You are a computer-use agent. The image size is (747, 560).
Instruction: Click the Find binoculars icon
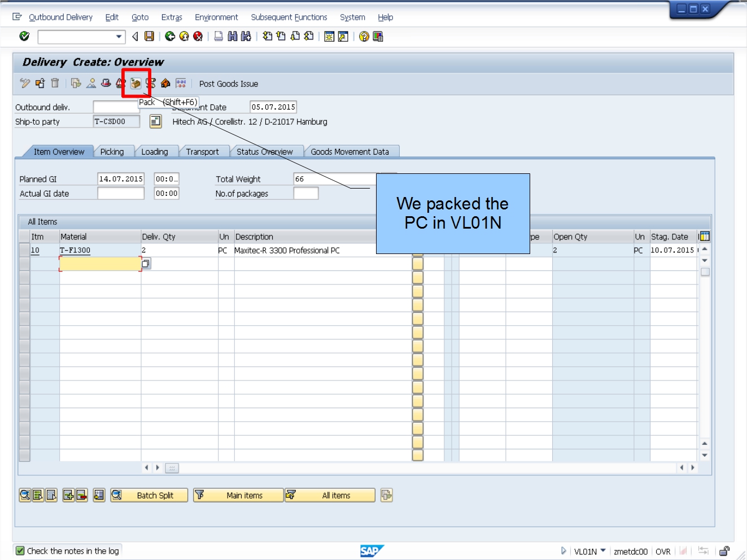(232, 36)
